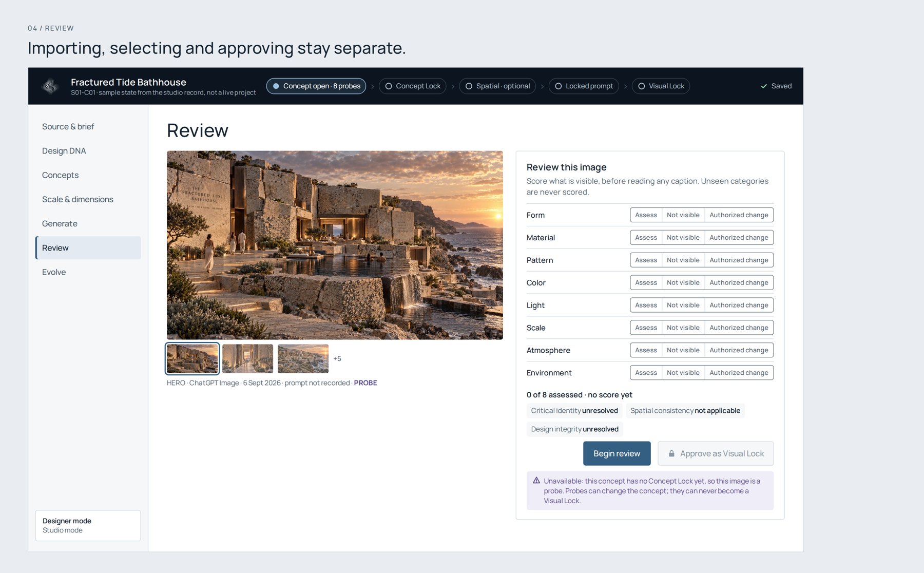Open Scale & dimensions in the sidebar

point(88,199)
